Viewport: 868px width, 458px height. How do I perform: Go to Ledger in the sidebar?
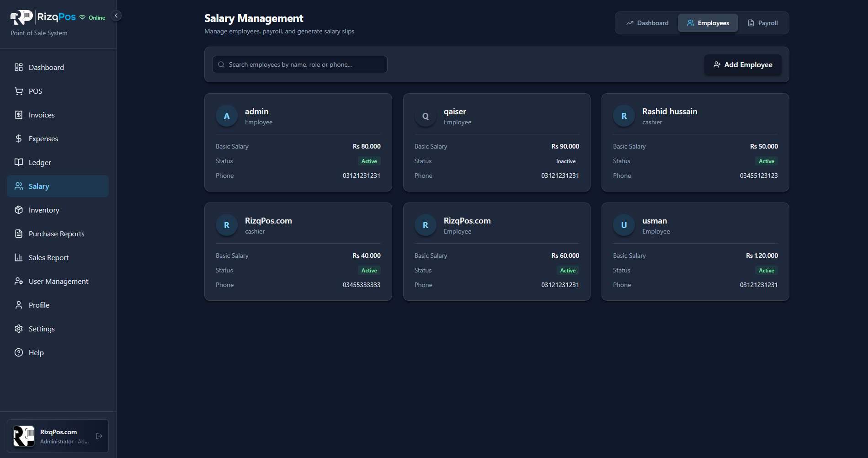(58, 162)
